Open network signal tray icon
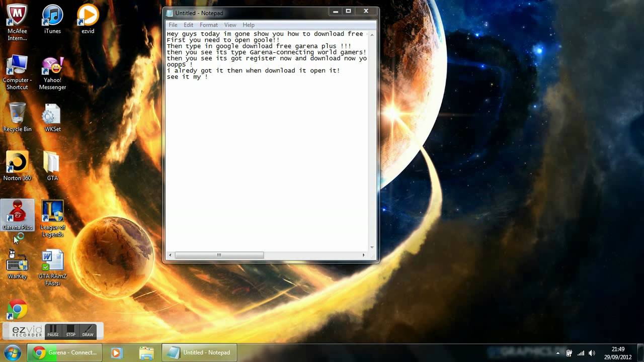The height and width of the screenshot is (362, 644). 581,353
